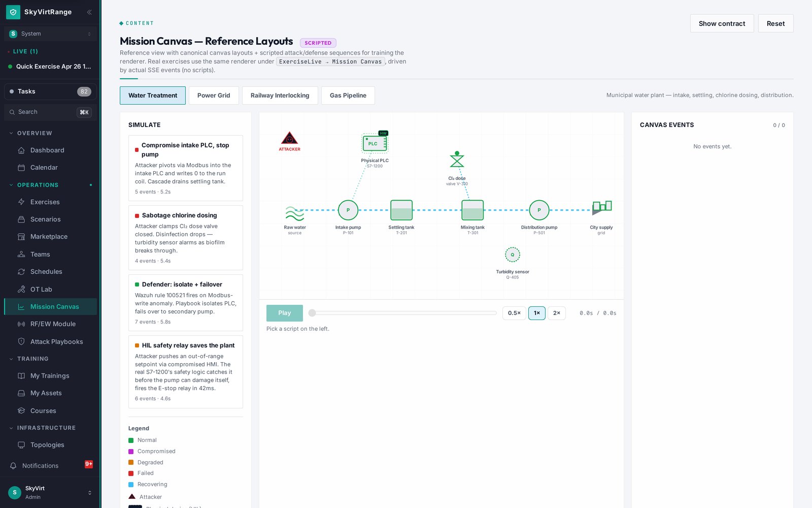Click the Notifications bell icon
Screen dimensions: 812x508
coord(13,466)
